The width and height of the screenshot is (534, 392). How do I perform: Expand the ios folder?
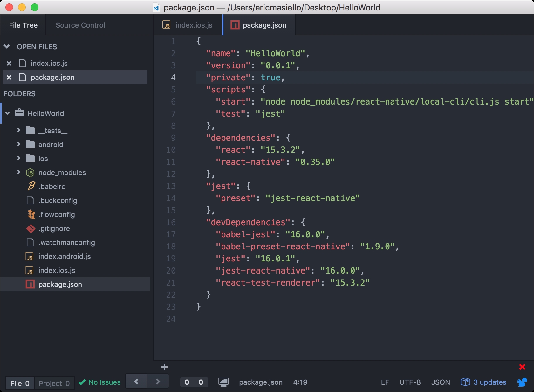[18, 158]
